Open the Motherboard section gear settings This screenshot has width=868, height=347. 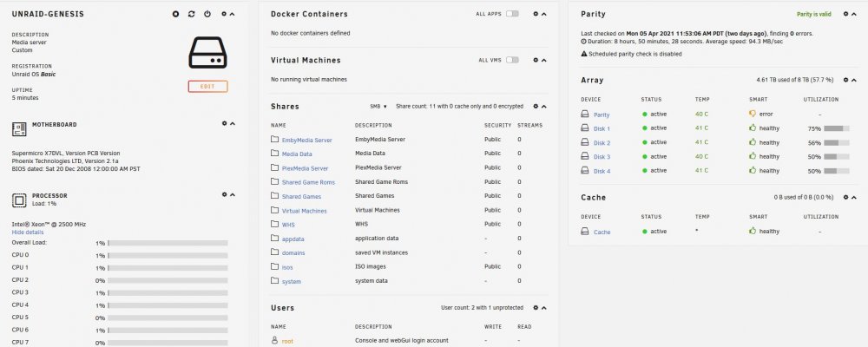[x=224, y=123]
